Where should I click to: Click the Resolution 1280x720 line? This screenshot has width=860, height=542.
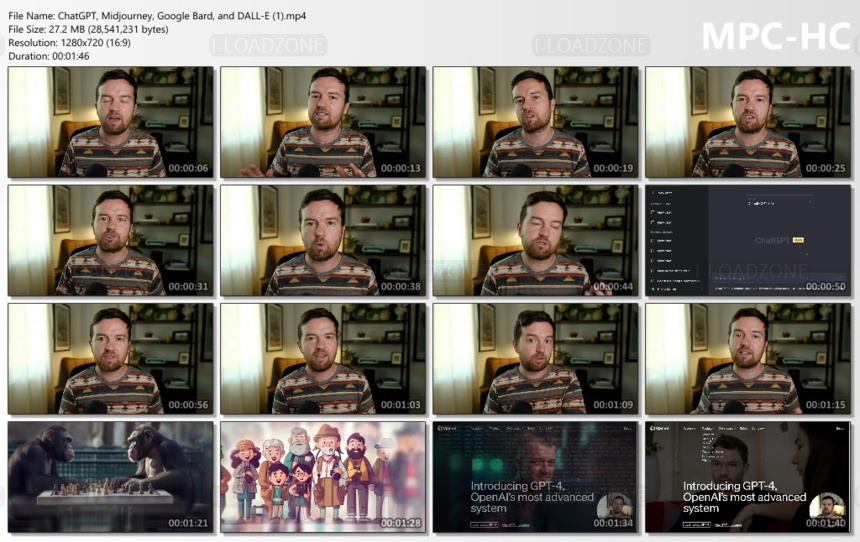[x=69, y=43]
